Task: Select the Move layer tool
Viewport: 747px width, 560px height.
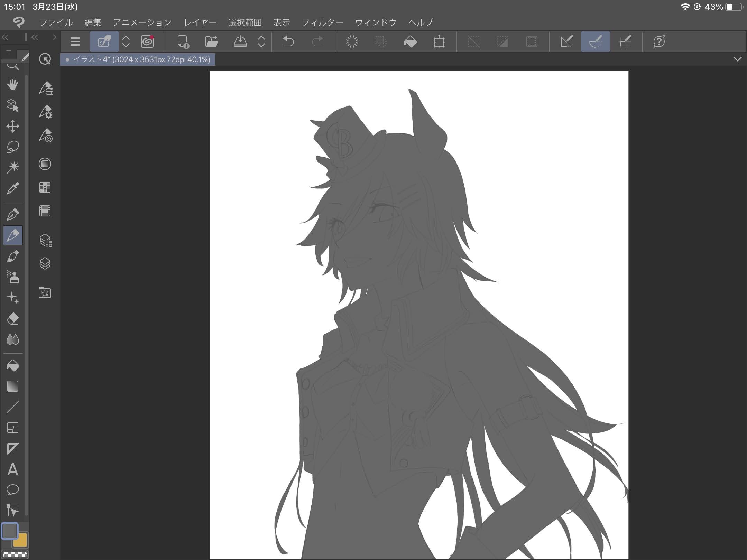Action: click(x=13, y=126)
